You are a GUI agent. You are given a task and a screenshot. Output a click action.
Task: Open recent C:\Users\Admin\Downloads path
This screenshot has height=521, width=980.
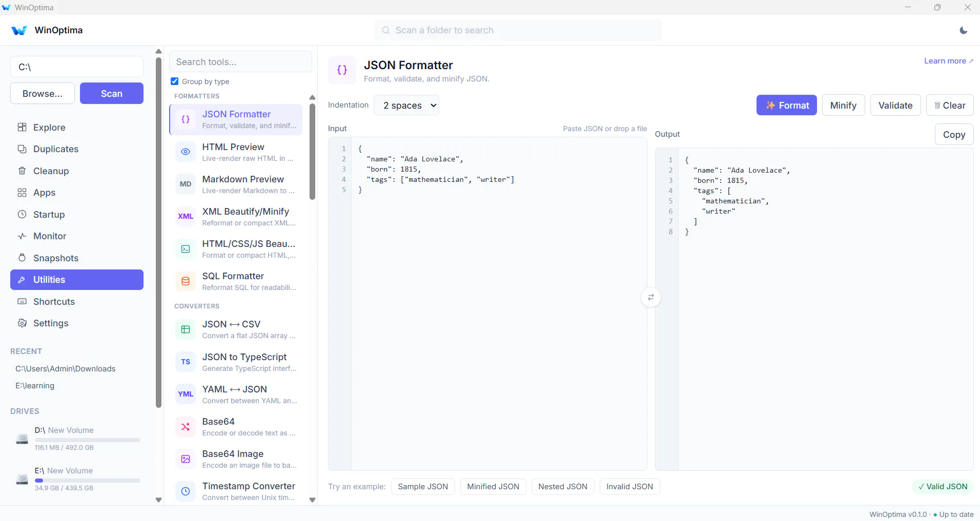pyautogui.click(x=65, y=369)
